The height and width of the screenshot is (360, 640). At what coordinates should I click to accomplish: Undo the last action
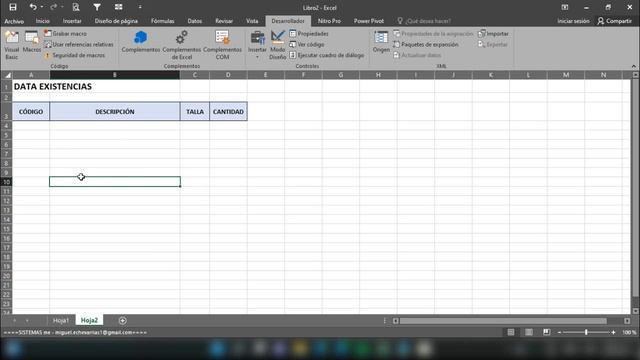click(33, 7)
